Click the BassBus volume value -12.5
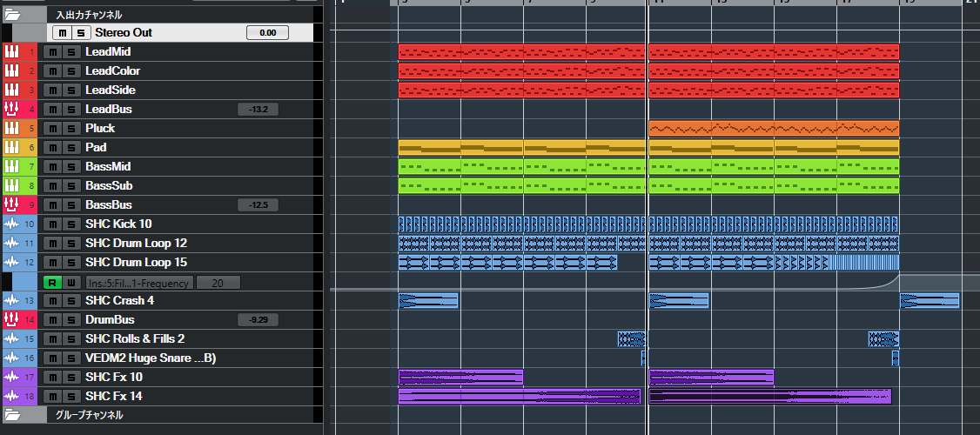The height and width of the screenshot is (435, 980). point(258,205)
